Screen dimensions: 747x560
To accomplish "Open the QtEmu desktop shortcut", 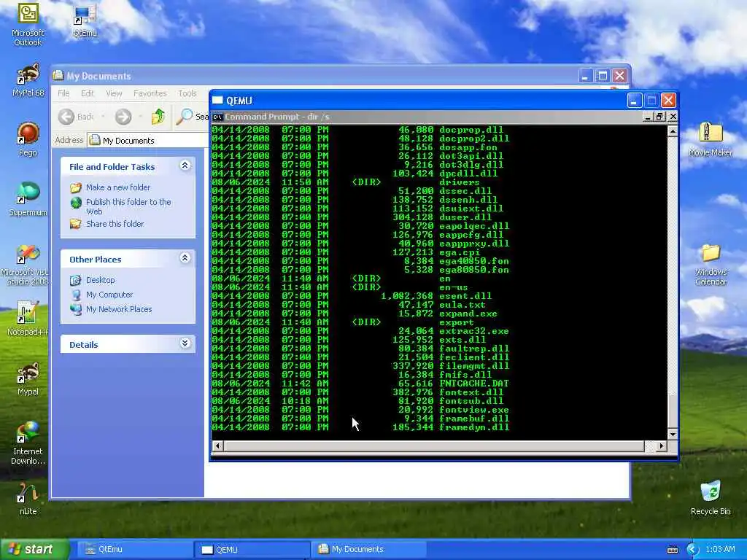I will [85, 20].
